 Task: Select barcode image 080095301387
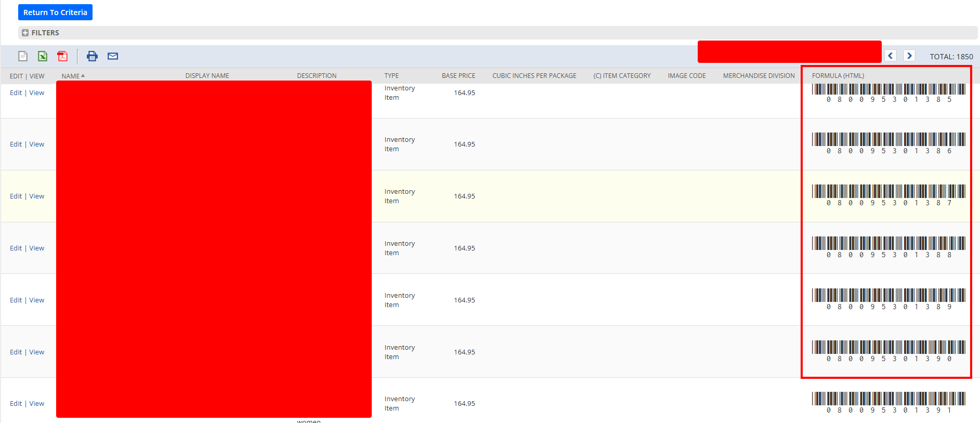[888, 195]
